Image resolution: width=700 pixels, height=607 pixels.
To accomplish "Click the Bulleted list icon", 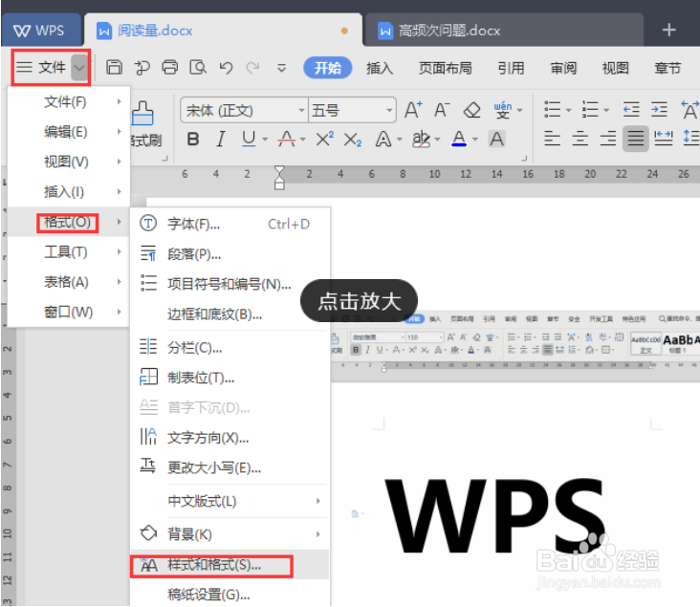I will [552, 109].
